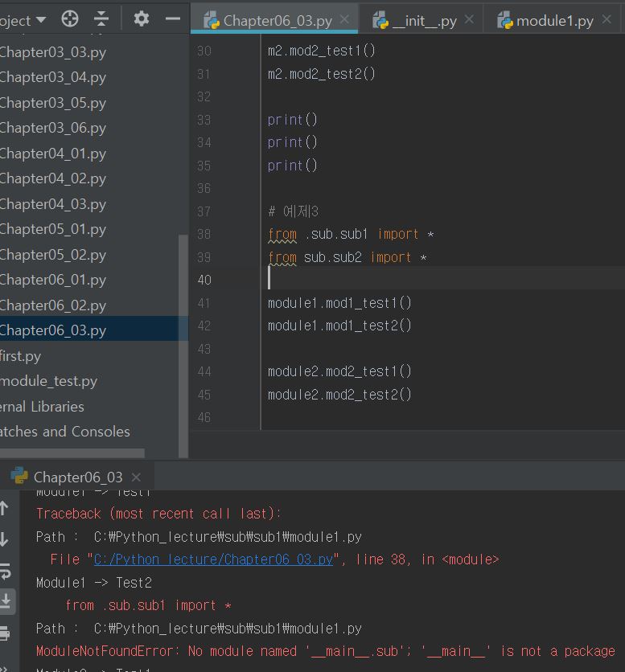Toggle soft-wrap icon in Run console
This screenshot has width=625, height=672.
[5, 571]
